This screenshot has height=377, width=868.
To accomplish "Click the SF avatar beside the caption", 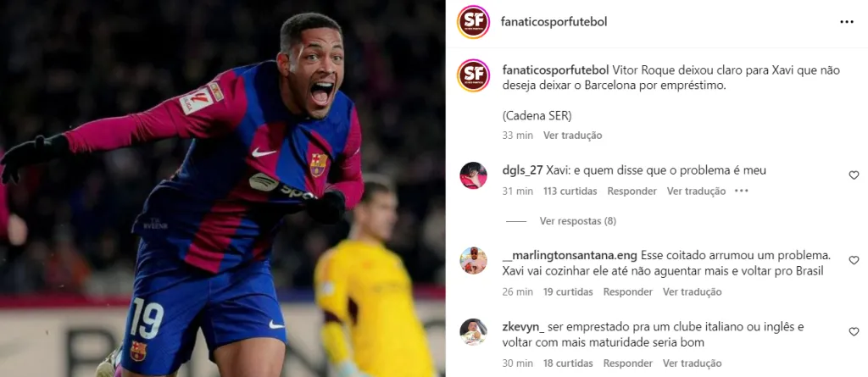I will (473, 75).
